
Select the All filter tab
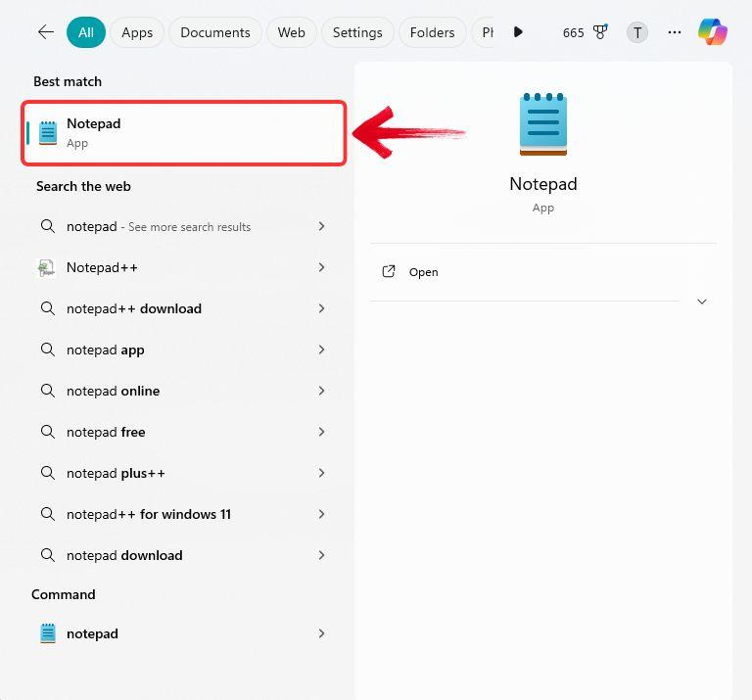point(86,32)
